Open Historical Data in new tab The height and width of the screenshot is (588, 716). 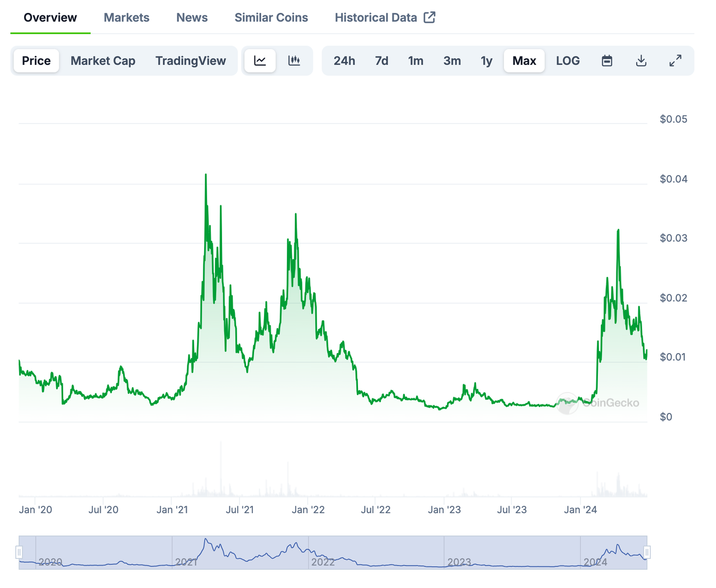pyautogui.click(x=385, y=17)
